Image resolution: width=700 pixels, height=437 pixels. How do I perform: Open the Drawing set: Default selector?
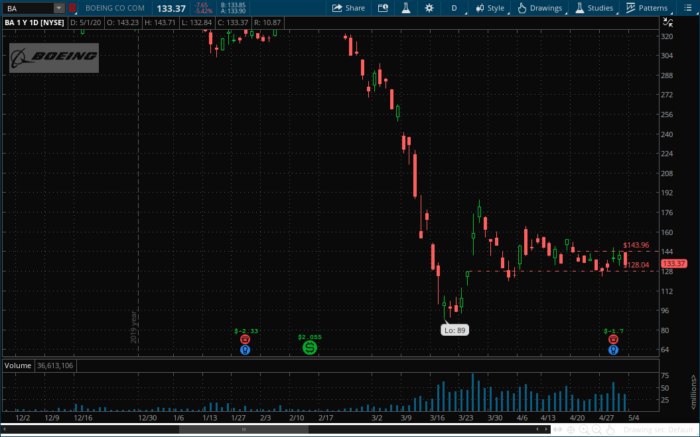pyautogui.click(x=658, y=429)
